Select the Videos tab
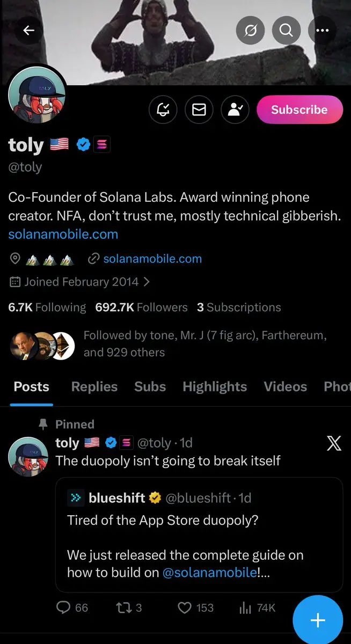The height and width of the screenshot is (644, 351). [286, 386]
